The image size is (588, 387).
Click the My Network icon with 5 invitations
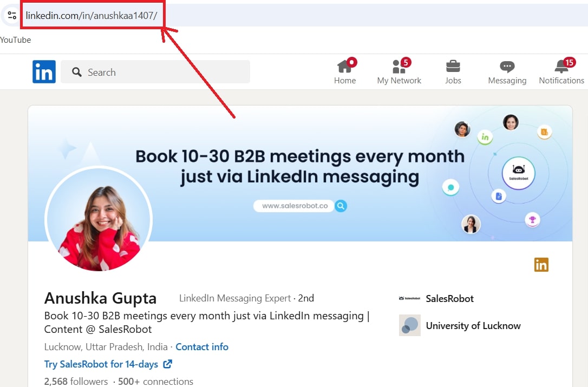(399, 67)
